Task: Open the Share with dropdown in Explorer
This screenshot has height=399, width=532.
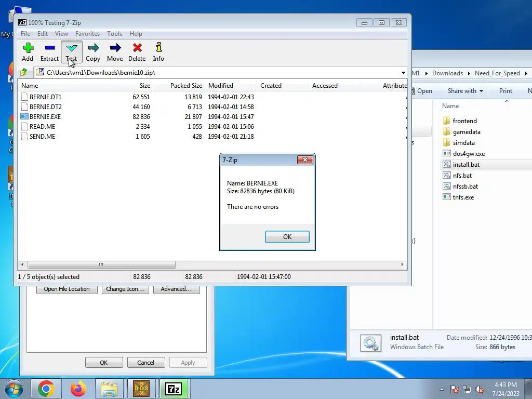Action: coord(465,90)
